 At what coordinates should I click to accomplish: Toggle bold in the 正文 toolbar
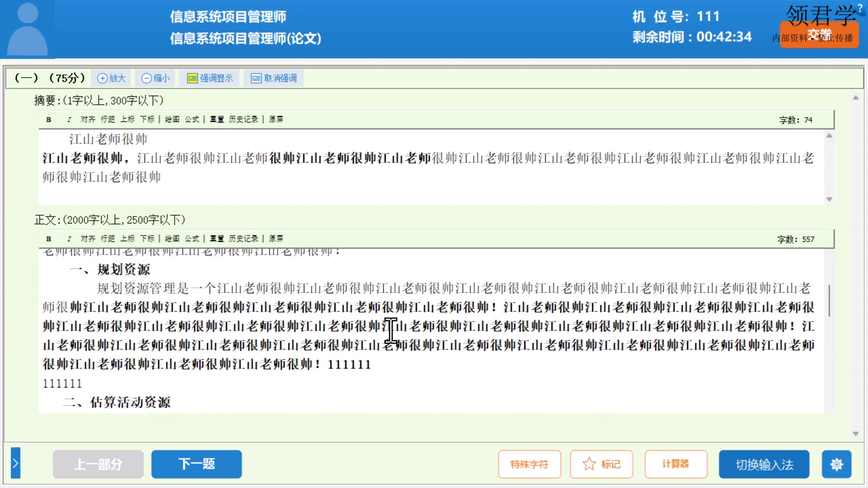click(49, 239)
